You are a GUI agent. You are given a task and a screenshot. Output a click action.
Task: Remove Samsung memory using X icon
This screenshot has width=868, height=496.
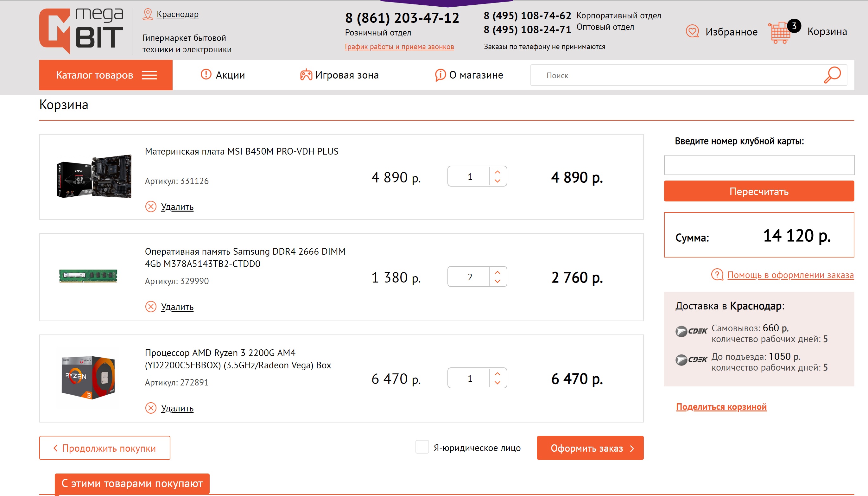150,307
